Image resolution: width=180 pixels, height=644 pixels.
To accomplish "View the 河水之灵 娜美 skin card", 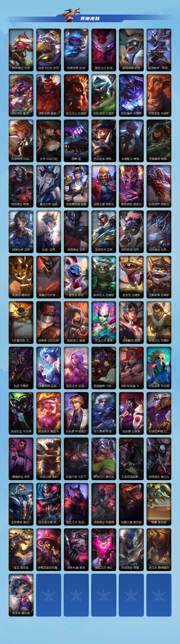I will pos(104,323).
